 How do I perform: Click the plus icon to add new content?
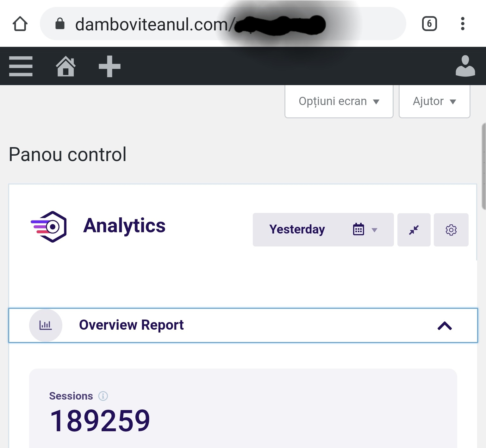point(109,66)
